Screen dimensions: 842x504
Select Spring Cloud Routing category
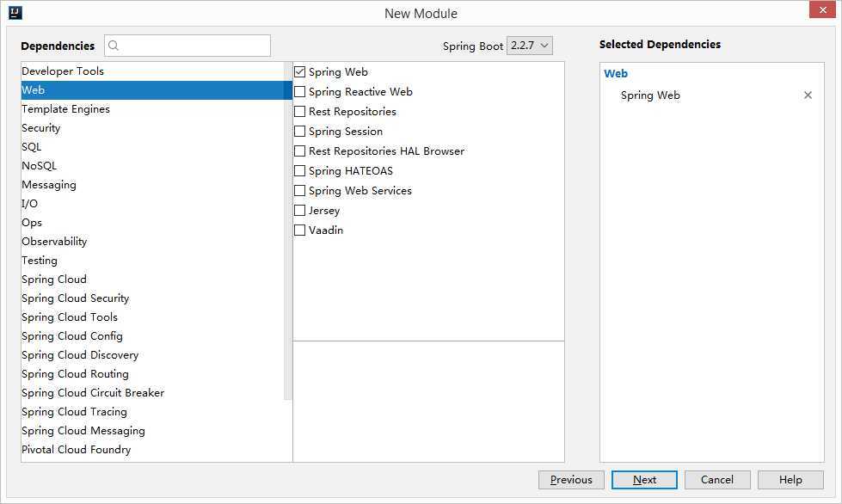152,374
